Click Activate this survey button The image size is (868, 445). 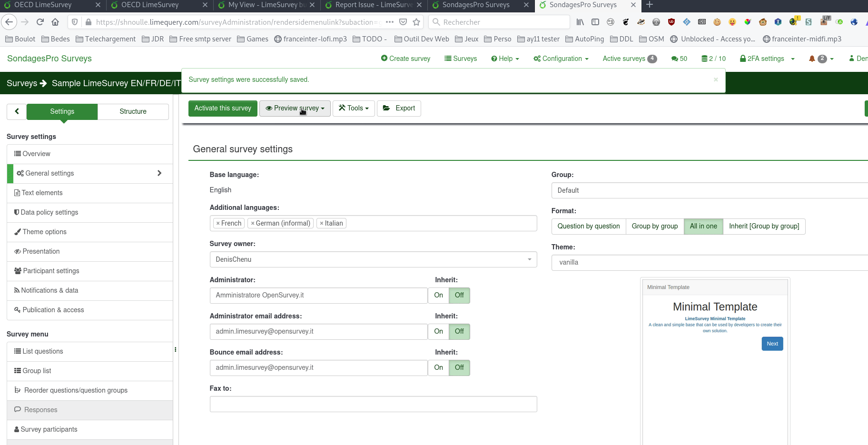tap(223, 108)
